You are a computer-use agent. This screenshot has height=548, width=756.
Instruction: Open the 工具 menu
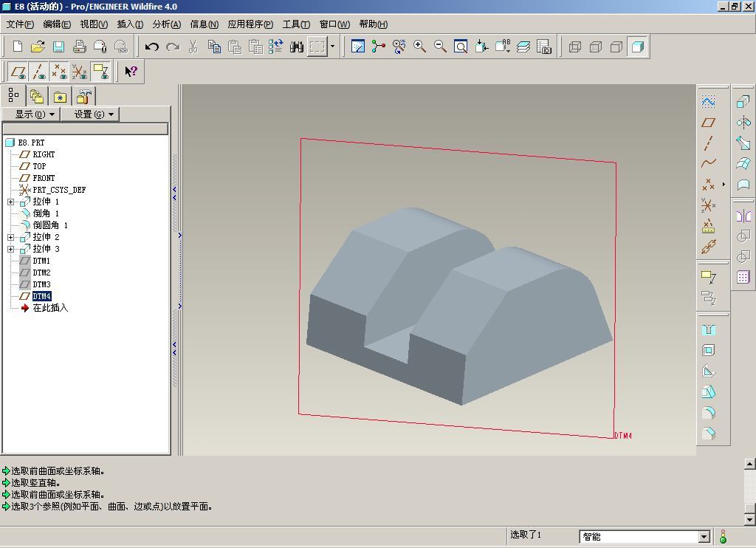(296, 24)
